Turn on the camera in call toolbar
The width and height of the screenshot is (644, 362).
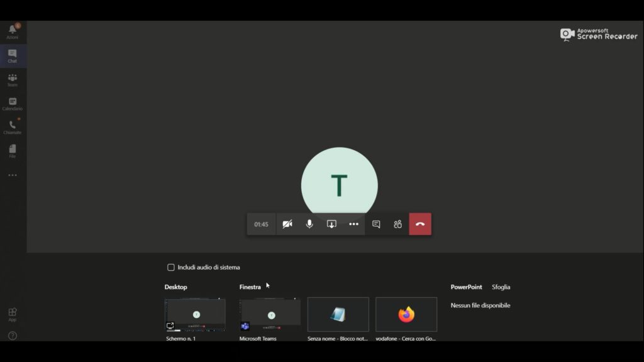pyautogui.click(x=287, y=224)
